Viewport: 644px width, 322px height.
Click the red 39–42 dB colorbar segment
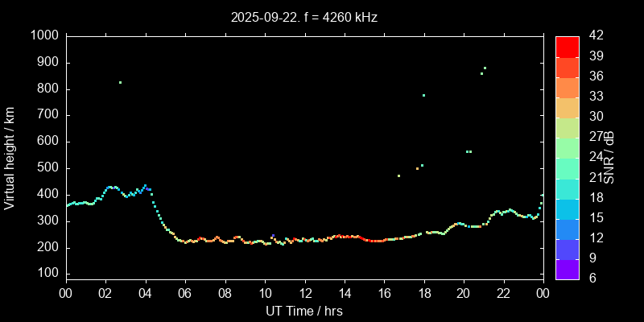[x=567, y=47]
